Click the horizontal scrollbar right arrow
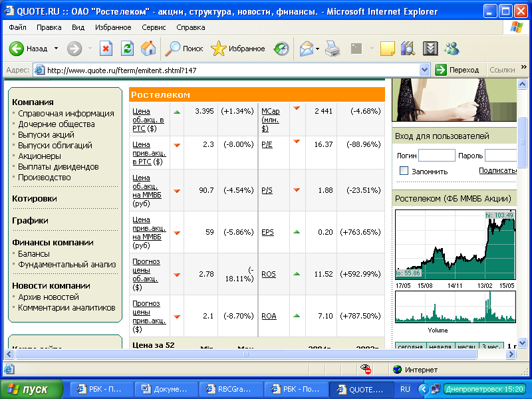532x399 pixels. (x=512, y=354)
